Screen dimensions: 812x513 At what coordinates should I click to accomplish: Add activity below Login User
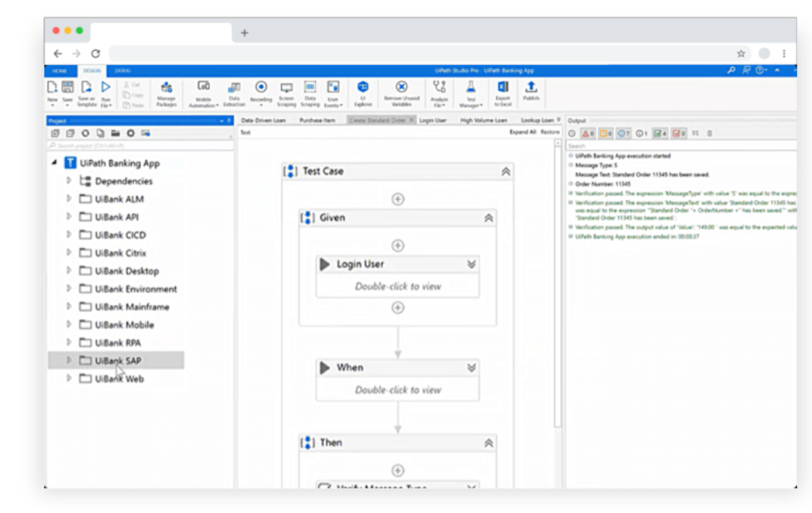(x=398, y=308)
